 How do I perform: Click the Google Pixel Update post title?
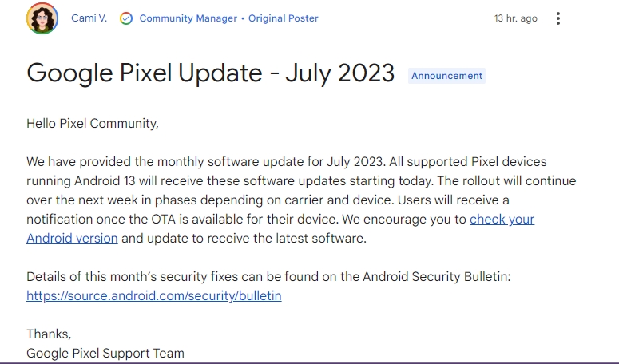210,73
